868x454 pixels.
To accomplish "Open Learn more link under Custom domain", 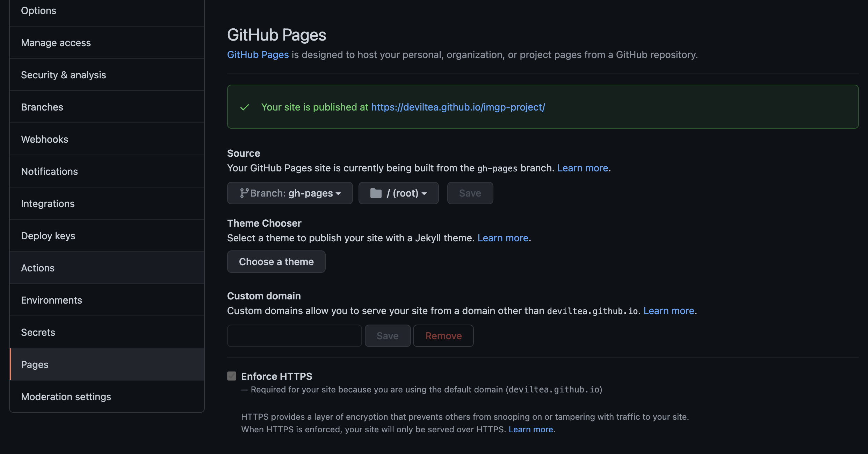I will pos(669,311).
